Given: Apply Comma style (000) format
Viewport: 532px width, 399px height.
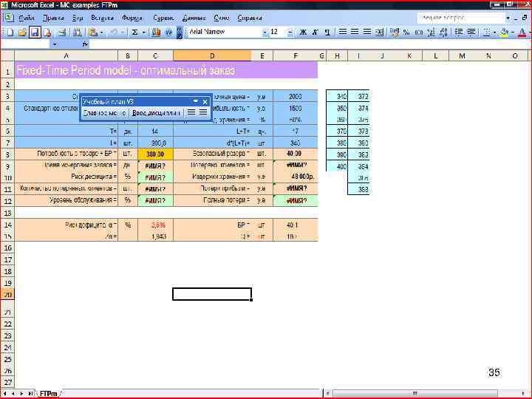Looking at the screenshot, I should (419, 33).
